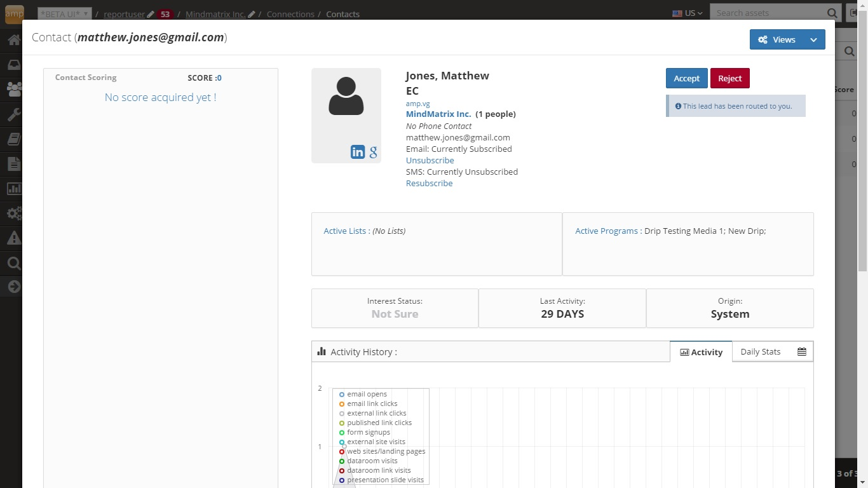Open the inbox tray sidebar icon
This screenshot has height=488, width=868.
(x=13, y=65)
